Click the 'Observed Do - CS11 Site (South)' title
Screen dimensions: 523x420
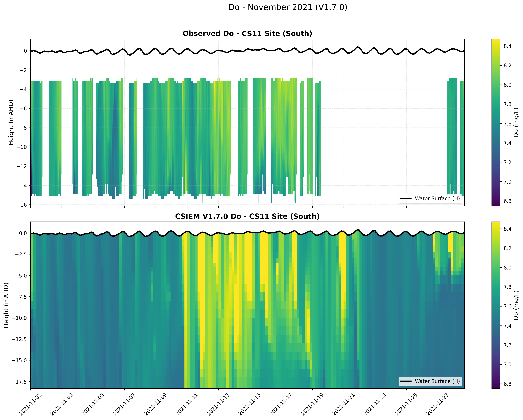tap(247, 34)
